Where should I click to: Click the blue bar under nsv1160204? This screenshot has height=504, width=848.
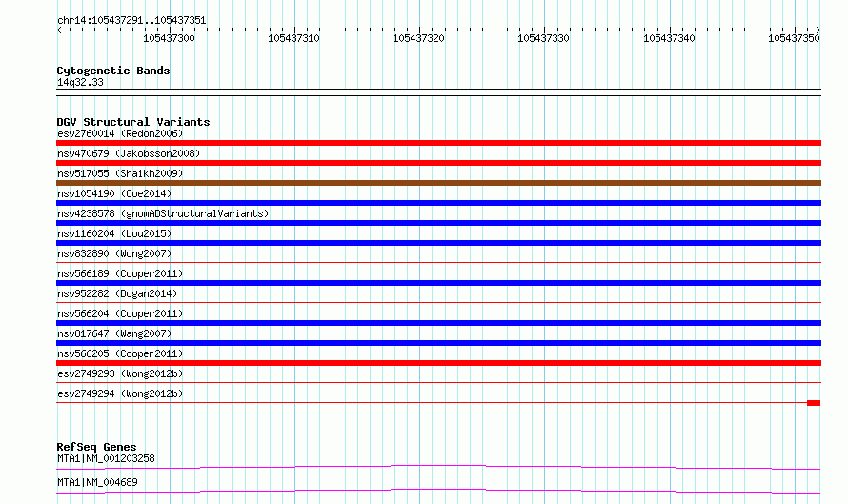[x=438, y=243]
